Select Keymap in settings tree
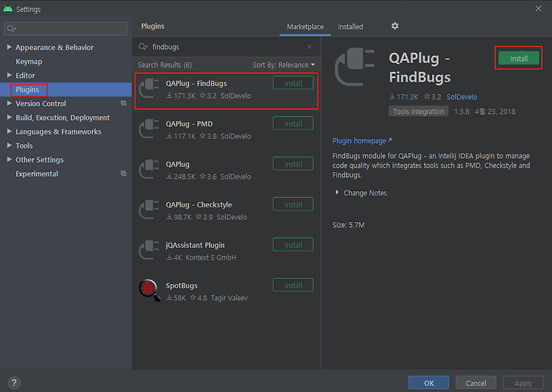This screenshot has height=392, width=552. (x=29, y=62)
